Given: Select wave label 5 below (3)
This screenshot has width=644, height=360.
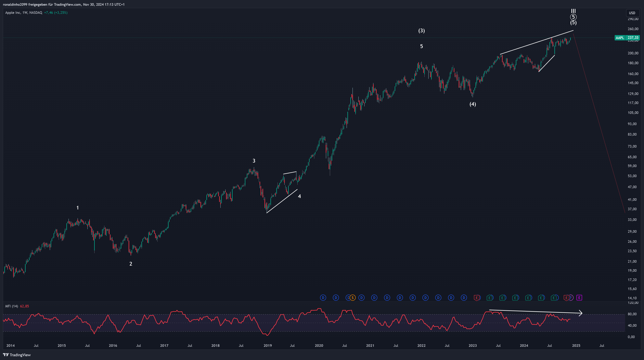Looking at the screenshot, I should [x=421, y=46].
